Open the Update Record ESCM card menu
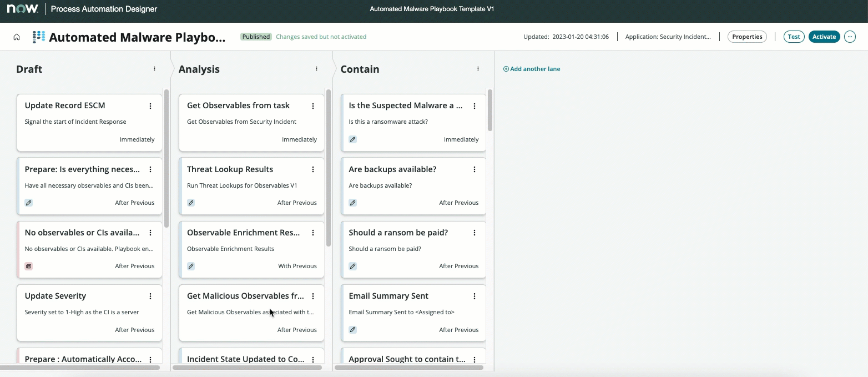The height and width of the screenshot is (377, 868). pos(150,106)
